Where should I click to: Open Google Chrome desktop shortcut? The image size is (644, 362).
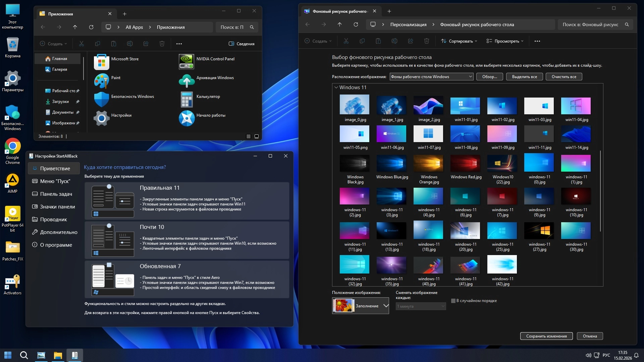(x=12, y=147)
